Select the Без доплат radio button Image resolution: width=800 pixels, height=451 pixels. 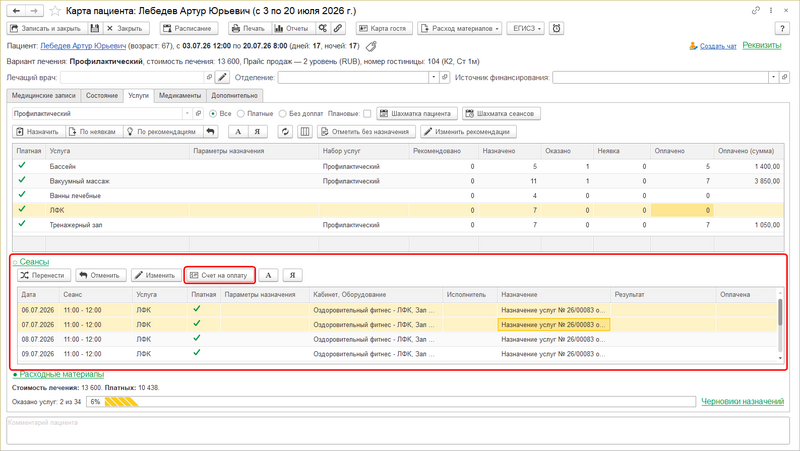pos(282,114)
